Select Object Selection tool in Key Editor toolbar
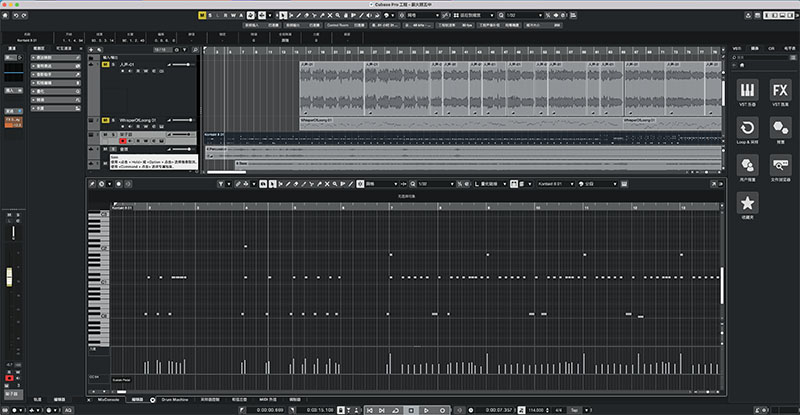Screen dimensions: 800x415 272,184
